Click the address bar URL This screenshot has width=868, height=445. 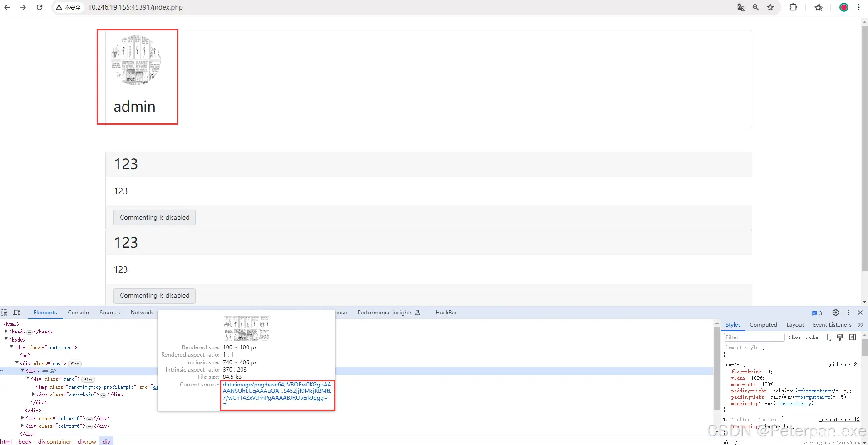pyautogui.click(x=135, y=7)
